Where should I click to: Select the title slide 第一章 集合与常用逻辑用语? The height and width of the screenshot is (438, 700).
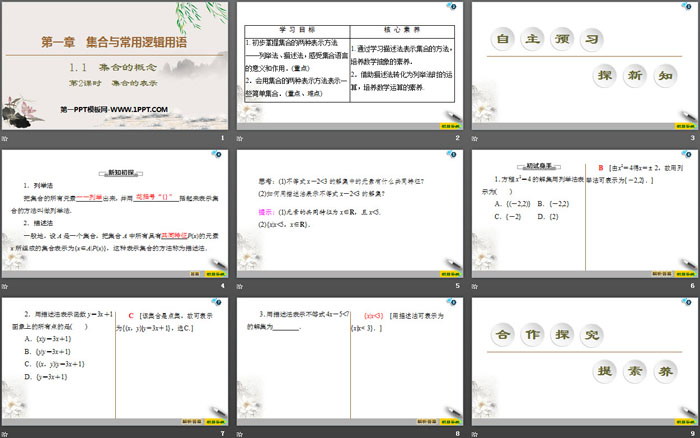point(114,66)
